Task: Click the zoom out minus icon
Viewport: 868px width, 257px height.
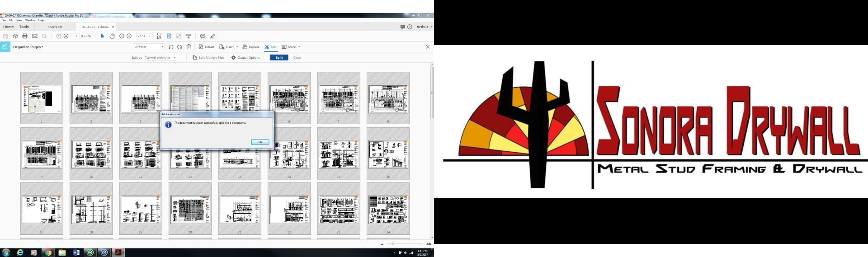Action: point(122,36)
